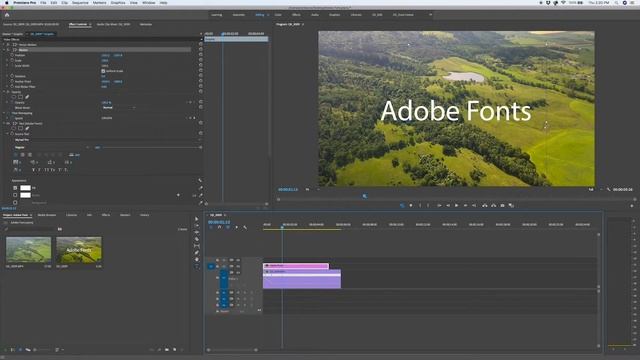Screen dimensions: 640x360
Task: Select the Type tool
Action: coord(197,266)
